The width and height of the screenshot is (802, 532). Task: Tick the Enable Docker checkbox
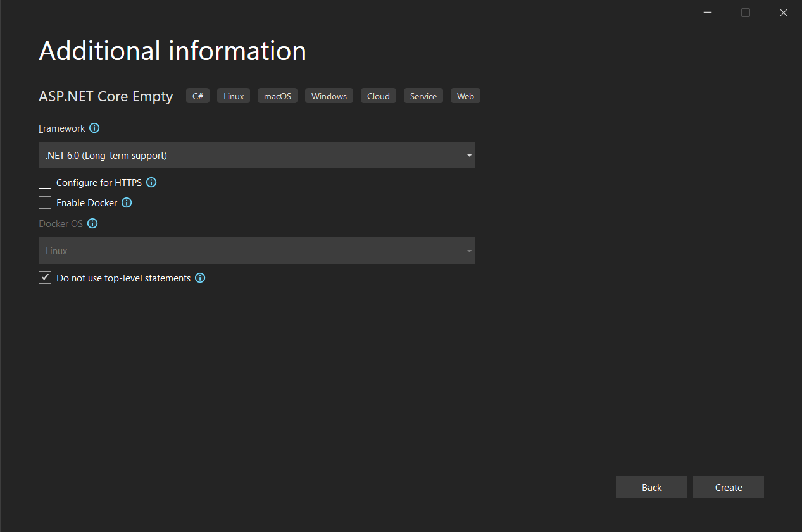[45, 202]
